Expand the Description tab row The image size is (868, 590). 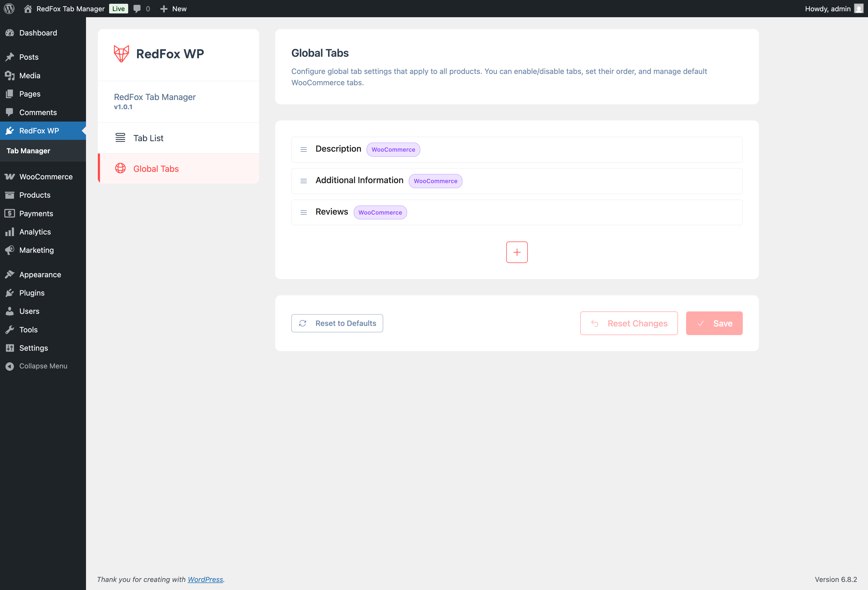click(517, 150)
